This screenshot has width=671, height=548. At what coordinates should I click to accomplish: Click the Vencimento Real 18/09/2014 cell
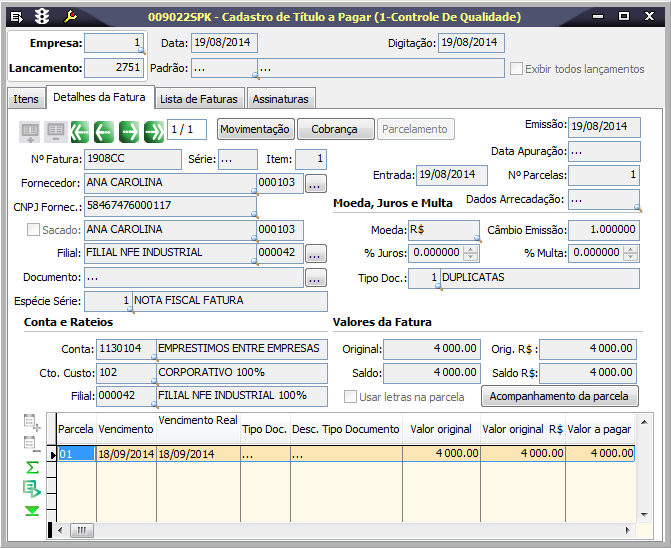198,454
